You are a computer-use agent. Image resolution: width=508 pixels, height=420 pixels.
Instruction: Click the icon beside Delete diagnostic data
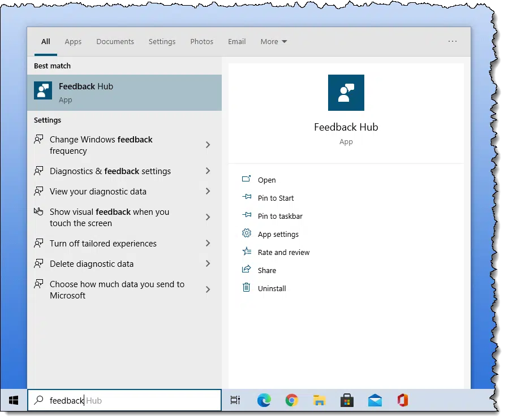[x=38, y=263]
